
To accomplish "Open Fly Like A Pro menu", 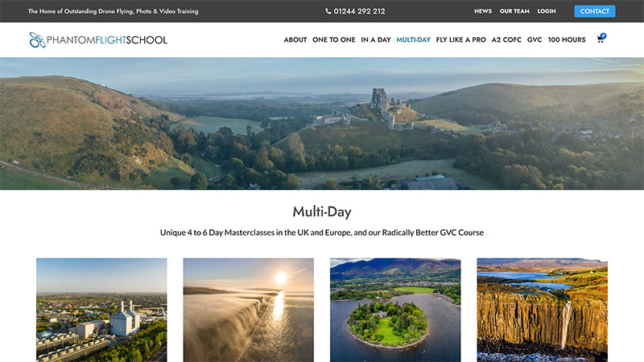I will pyautogui.click(x=460, y=39).
